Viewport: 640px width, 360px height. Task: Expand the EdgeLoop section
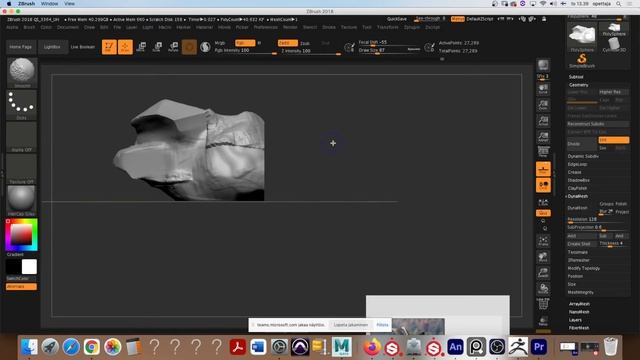pyautogui.click(x=578, y=164)
